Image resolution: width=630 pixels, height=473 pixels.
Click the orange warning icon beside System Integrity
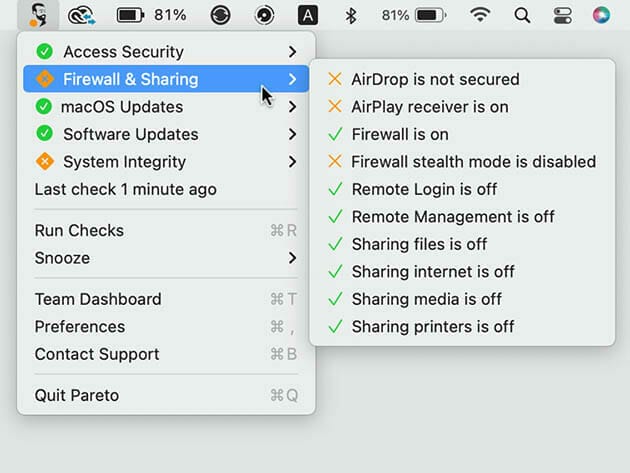pos(44,162)
